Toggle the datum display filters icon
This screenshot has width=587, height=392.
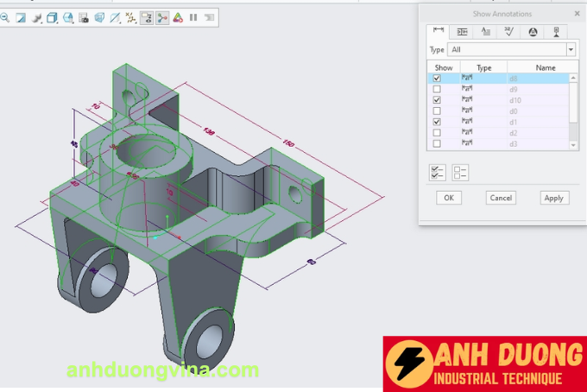click(x=130, y=16)
